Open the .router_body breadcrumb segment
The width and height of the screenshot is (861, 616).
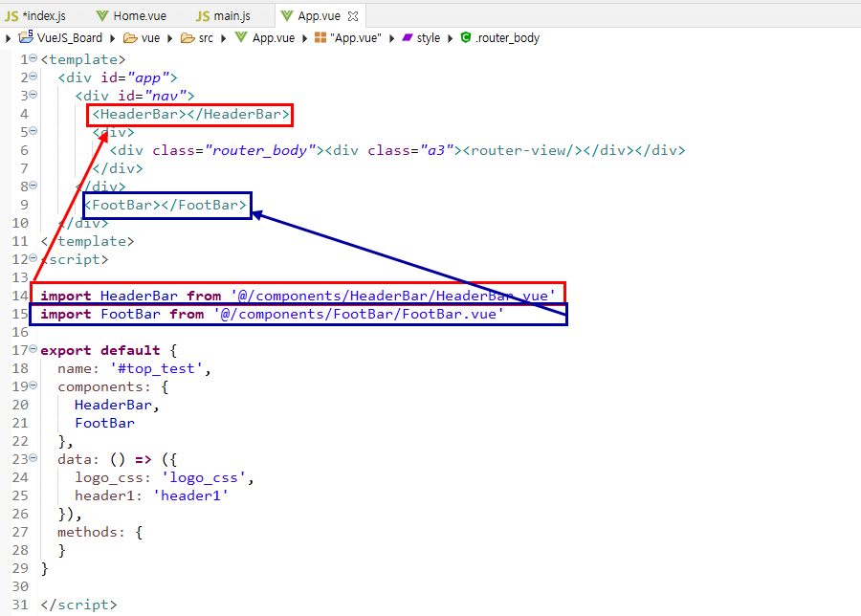pyautogui.click(x=507, y=38)
